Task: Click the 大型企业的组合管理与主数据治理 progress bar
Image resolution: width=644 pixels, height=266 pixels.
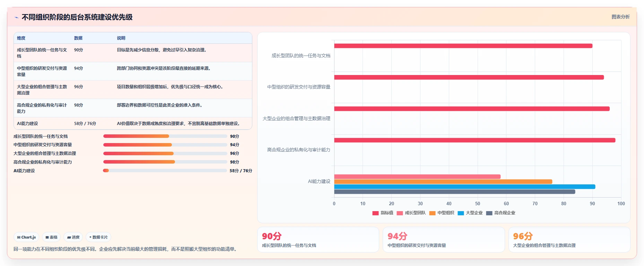Action: coord(165,153)
